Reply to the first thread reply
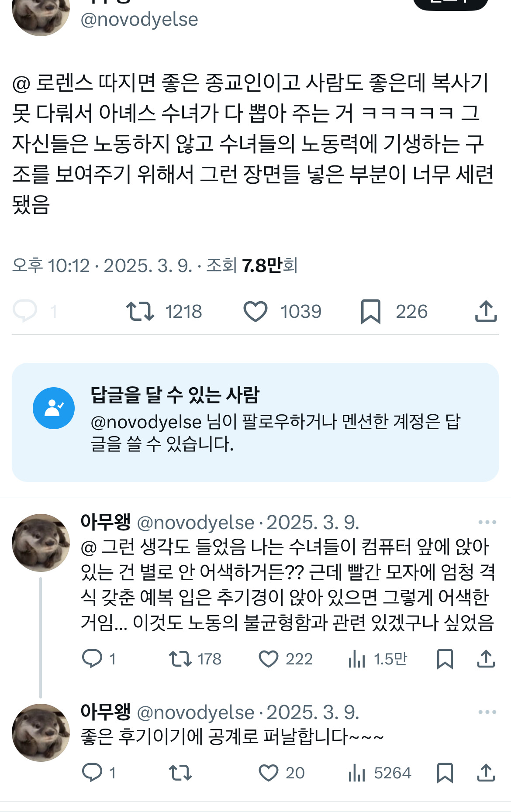Screen dimensions: 511x812 [92, 659]
